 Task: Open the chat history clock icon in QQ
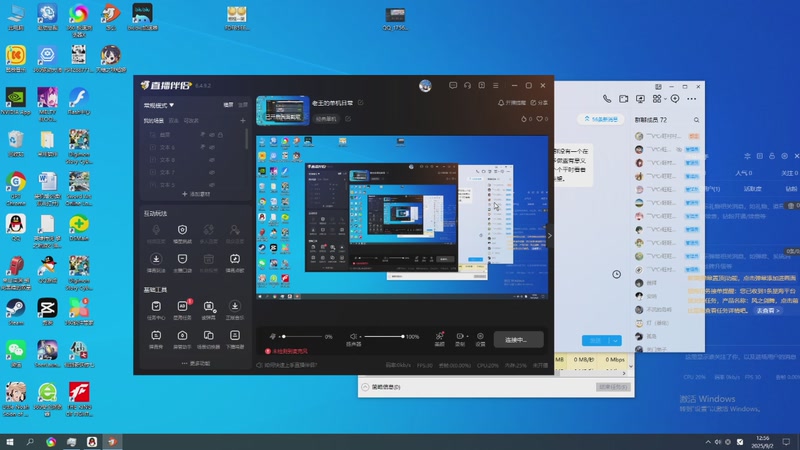617,274
